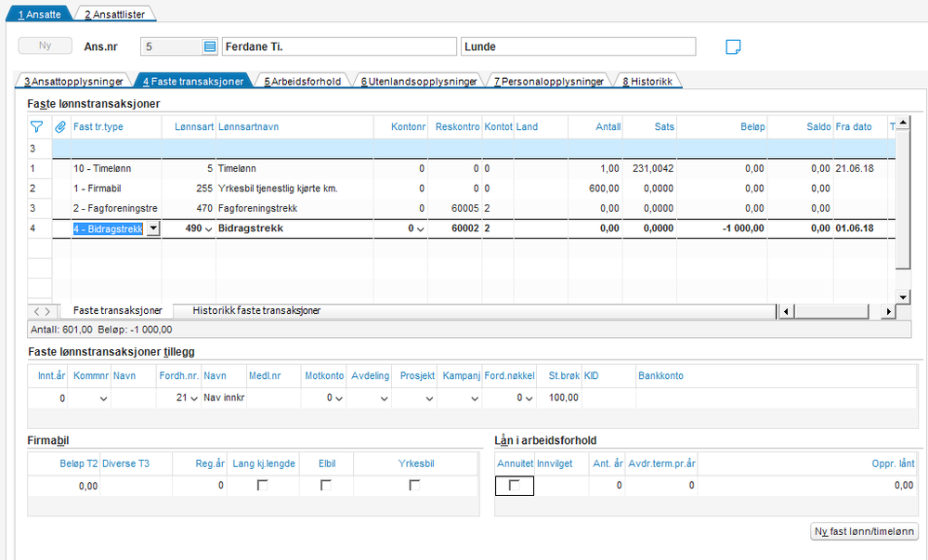Select the empty new row at grid top
928x560 pixels.
click(x=474, y=149)
